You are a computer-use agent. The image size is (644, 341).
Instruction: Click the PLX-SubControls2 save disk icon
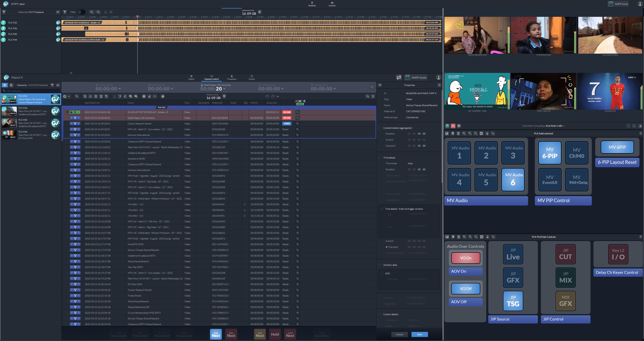[x=447, y=133]
